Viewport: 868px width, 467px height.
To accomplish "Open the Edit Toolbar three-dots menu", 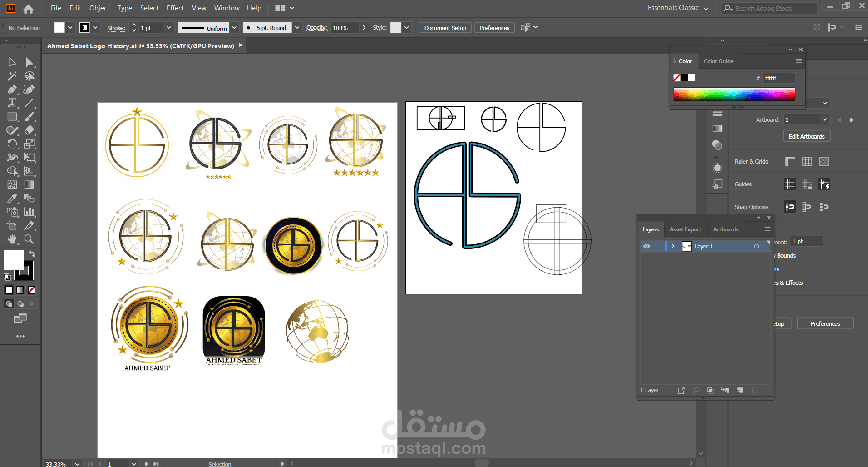I will click(20, 337).
